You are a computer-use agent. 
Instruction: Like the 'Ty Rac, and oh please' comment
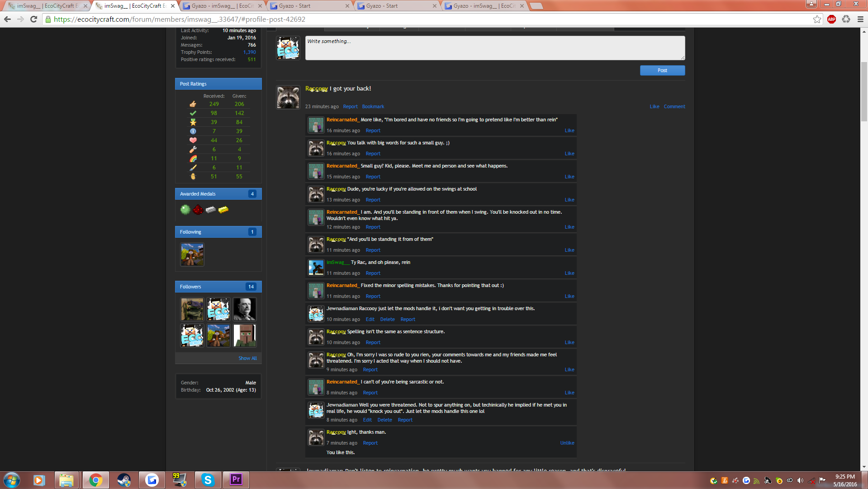click(569, 273)
